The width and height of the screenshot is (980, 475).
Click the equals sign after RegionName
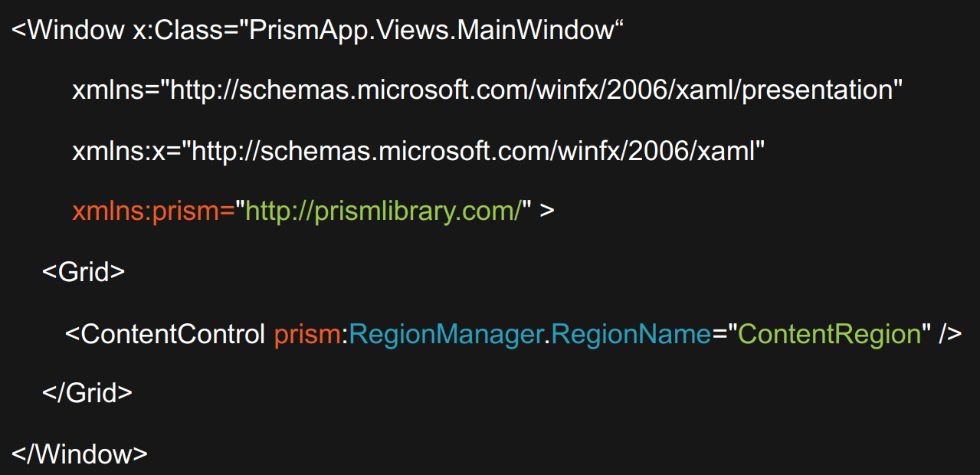[x=718, y=335]
